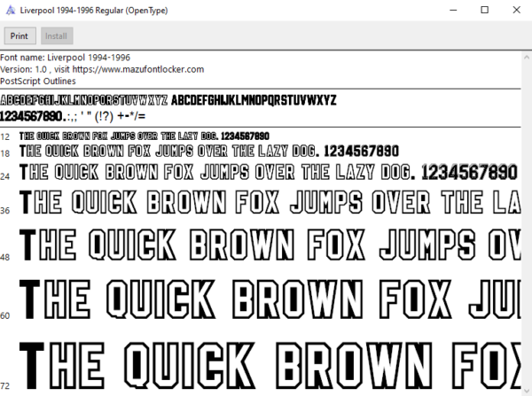
Task: Click the size 24 sample sentence
Action: point(269,172)
